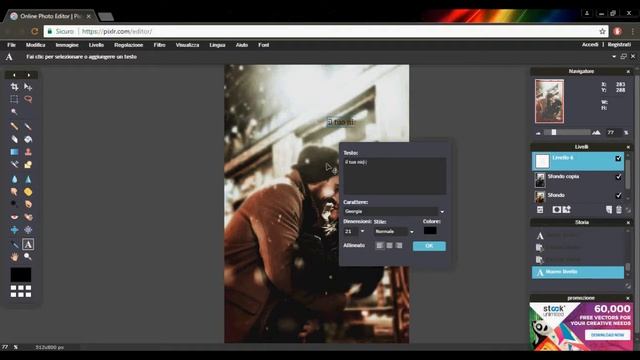Select the Color Replace tool
Screen dimensions: 640x360
[x=14, y=164]
